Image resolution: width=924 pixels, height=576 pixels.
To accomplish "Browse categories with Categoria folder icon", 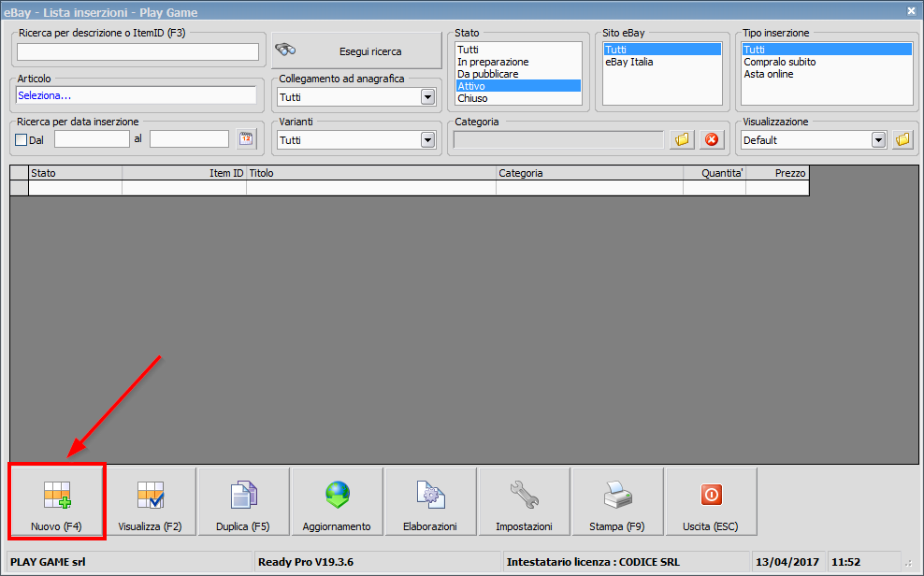I will 682,139.
